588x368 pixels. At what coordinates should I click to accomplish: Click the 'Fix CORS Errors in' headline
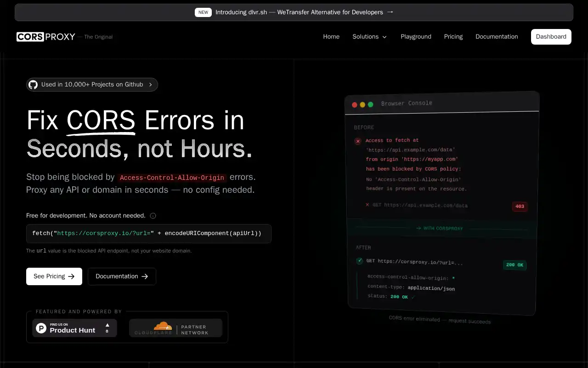tap(136, 120)
